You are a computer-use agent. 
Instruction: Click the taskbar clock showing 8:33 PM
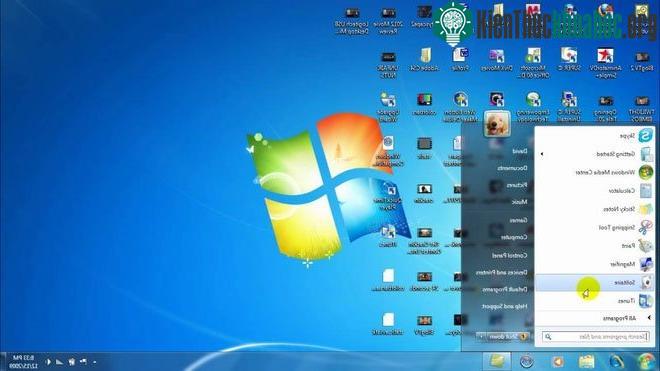(x=24, y=362)
